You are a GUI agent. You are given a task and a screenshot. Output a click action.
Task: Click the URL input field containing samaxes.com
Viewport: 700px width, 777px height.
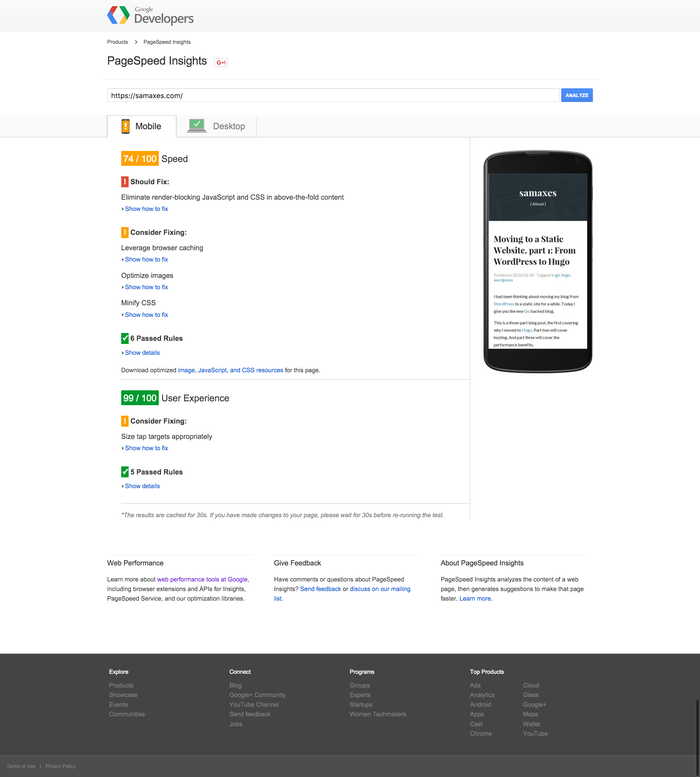click(333, 95)
